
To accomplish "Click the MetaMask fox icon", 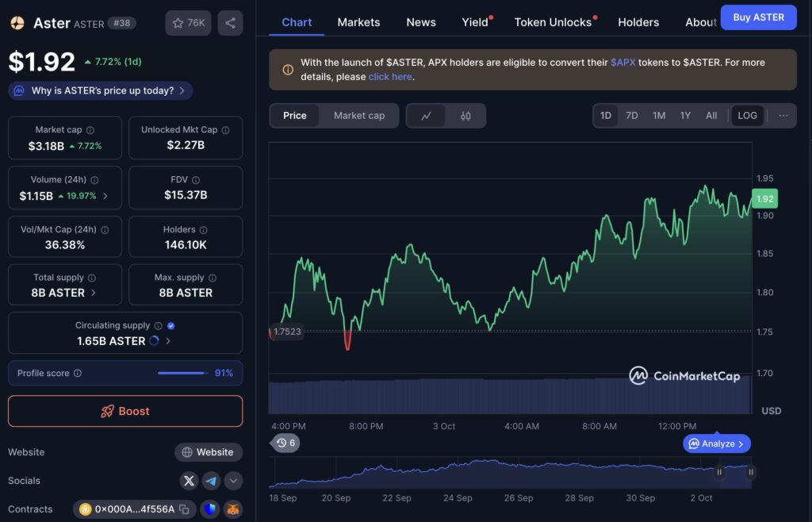I will [x=233, y=509].
